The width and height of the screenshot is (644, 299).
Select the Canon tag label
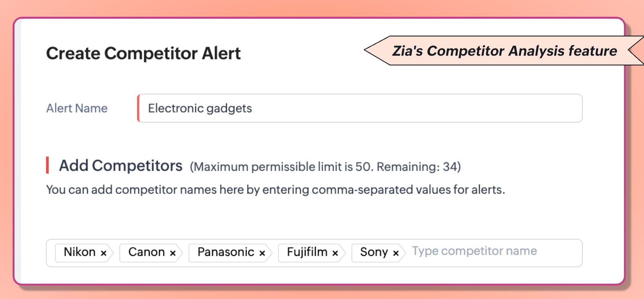click(146, 252)
